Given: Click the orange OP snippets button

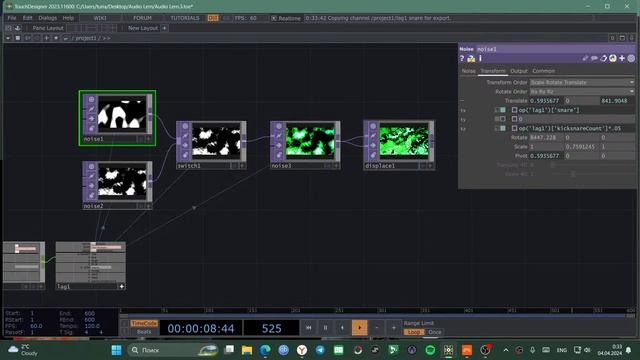Looking at the screenshot, I should pos(213,18).
